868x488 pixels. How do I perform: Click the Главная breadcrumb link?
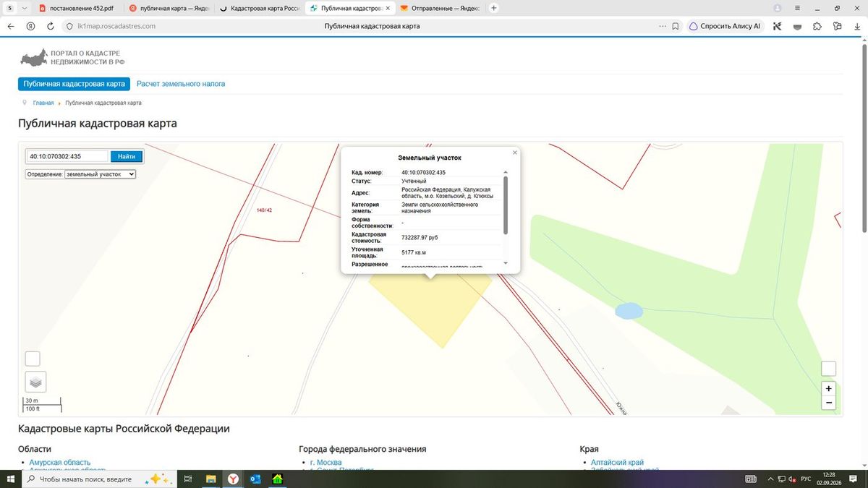tap(43, 103)
